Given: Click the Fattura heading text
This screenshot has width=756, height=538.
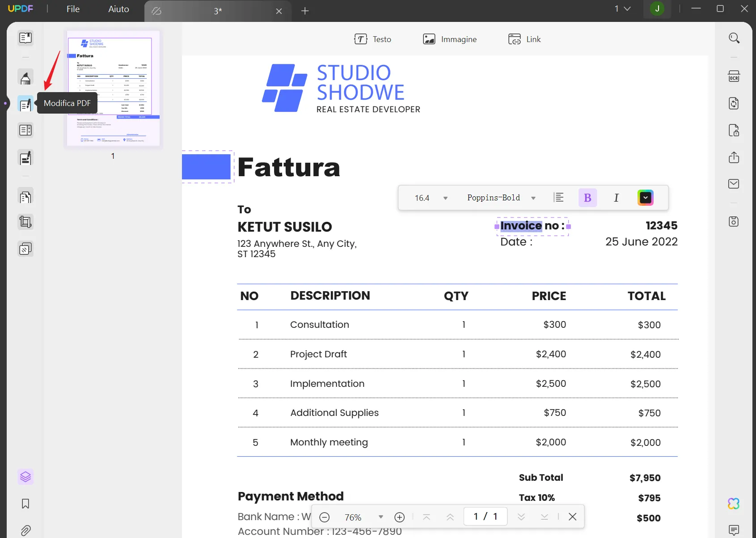Looking at the screenshot, I should (289, 167).
